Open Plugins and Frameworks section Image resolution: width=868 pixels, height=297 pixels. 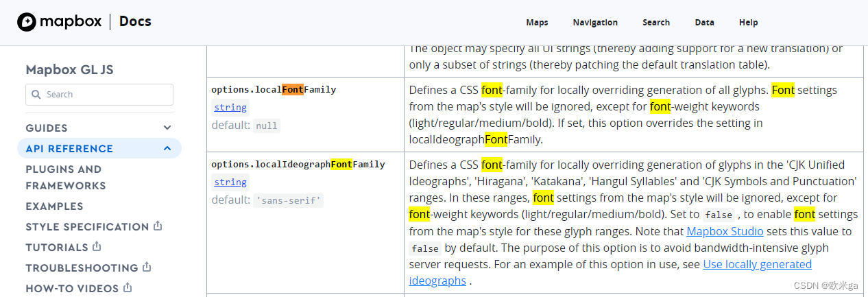66,178
